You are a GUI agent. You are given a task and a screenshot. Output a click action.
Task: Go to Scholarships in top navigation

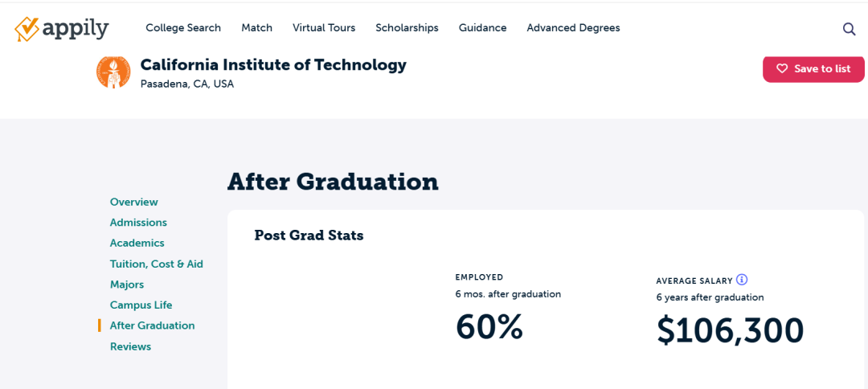tap(407, 27)
